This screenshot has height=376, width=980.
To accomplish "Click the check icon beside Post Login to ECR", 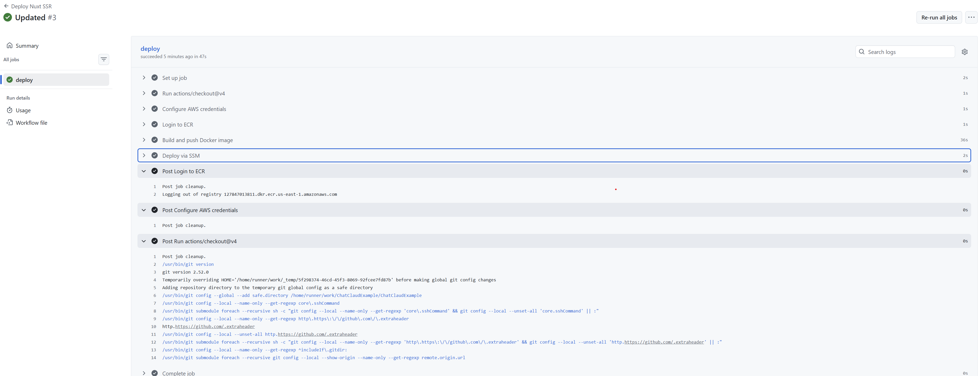I will coord(154,171).
